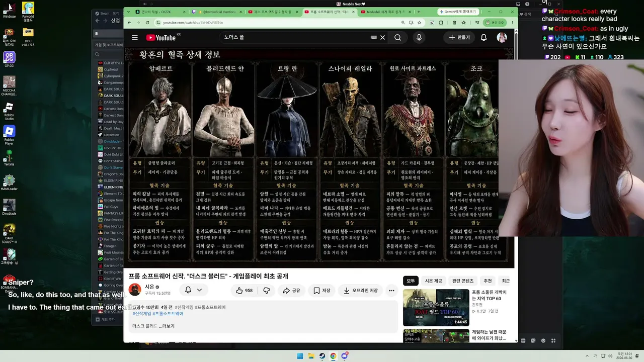Open the #신작게임 hashtag link

(143, 314)
